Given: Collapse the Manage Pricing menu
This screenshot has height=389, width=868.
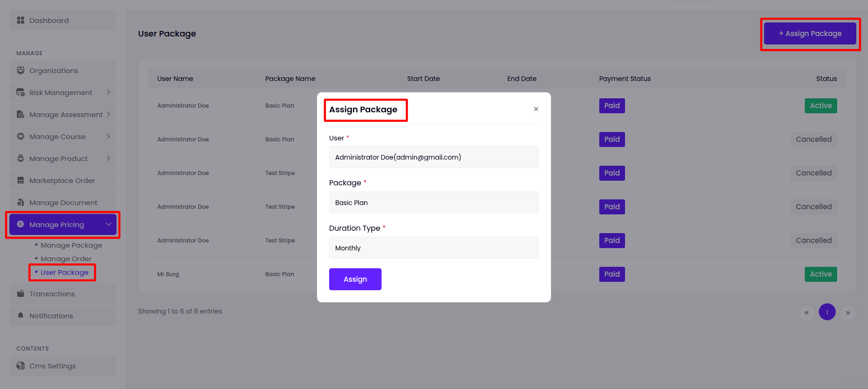Looking at the screenshot, I should pyautogui.click(x=108, y=224).
